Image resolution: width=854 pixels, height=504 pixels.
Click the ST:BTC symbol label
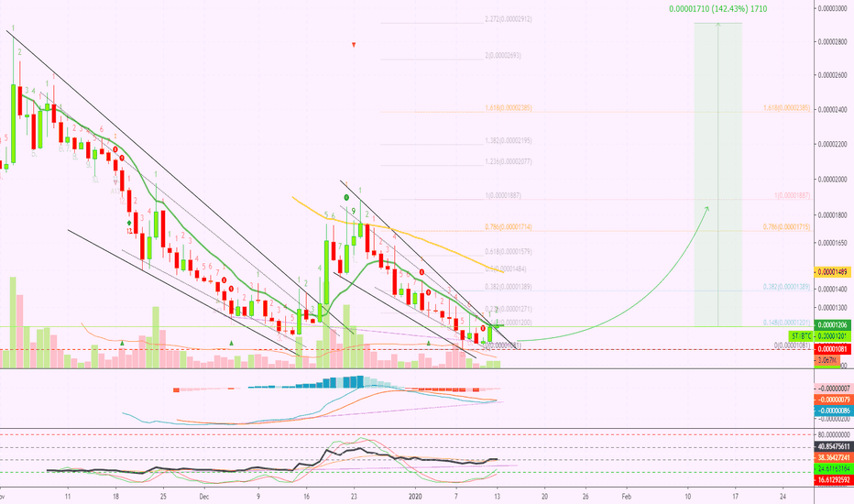tap(802, 335)
